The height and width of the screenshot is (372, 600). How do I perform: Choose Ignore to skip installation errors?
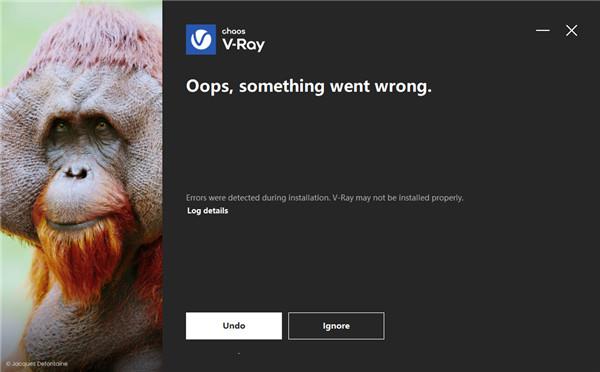(x=336, y=326)
